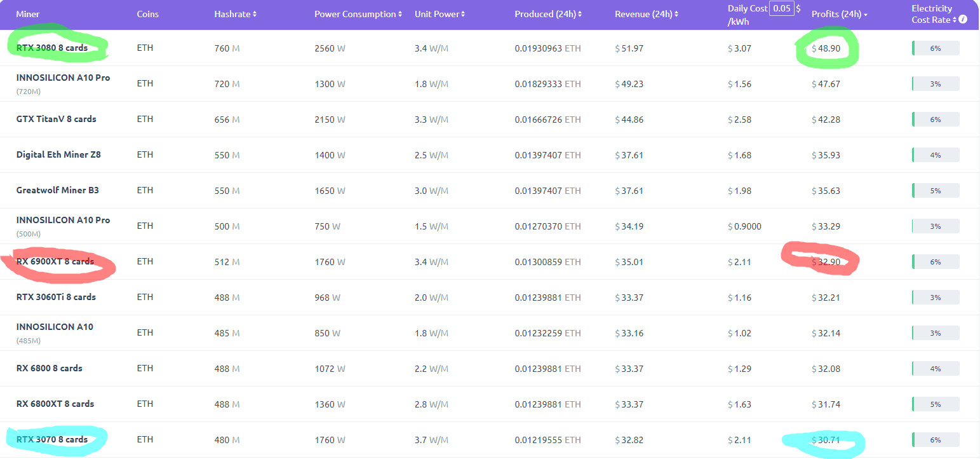Open the INNOSILICON A10 Pro (720M) entry
980x459 pixels.
click(x=63, y=78)
